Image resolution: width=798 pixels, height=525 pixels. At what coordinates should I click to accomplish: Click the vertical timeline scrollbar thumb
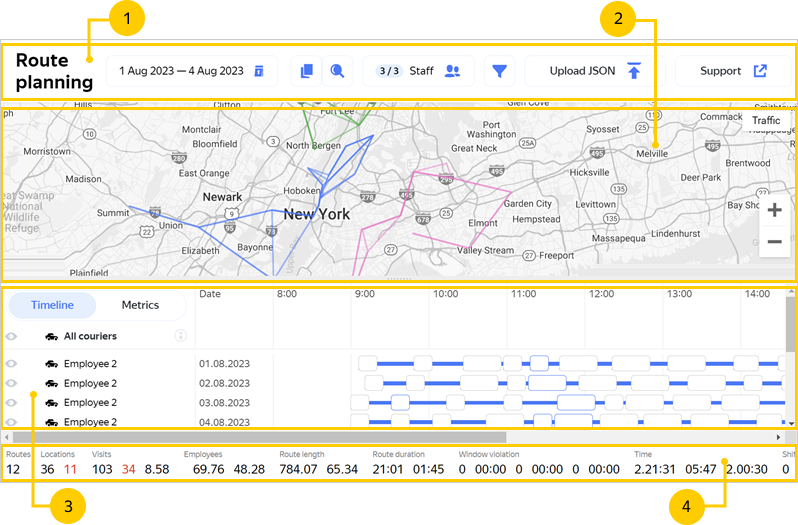pyautogui.click(x=790, y=320)
